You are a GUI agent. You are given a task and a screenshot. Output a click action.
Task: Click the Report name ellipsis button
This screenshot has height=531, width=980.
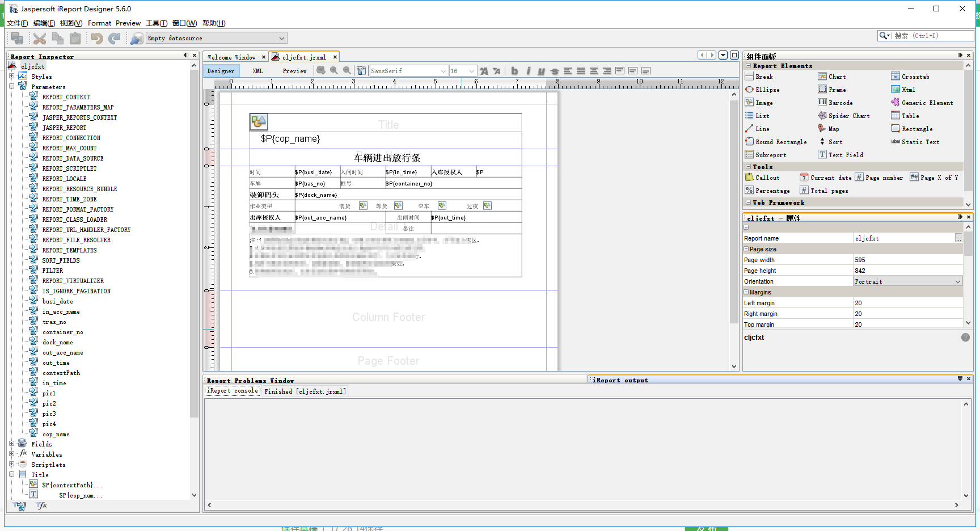pos(958,238)
